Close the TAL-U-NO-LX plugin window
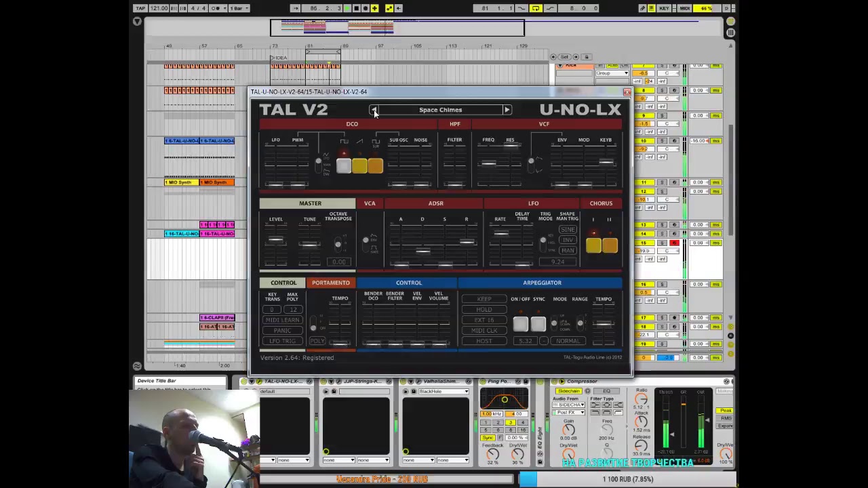The width and height of the screenshot is (868, 488). [627, 92]
